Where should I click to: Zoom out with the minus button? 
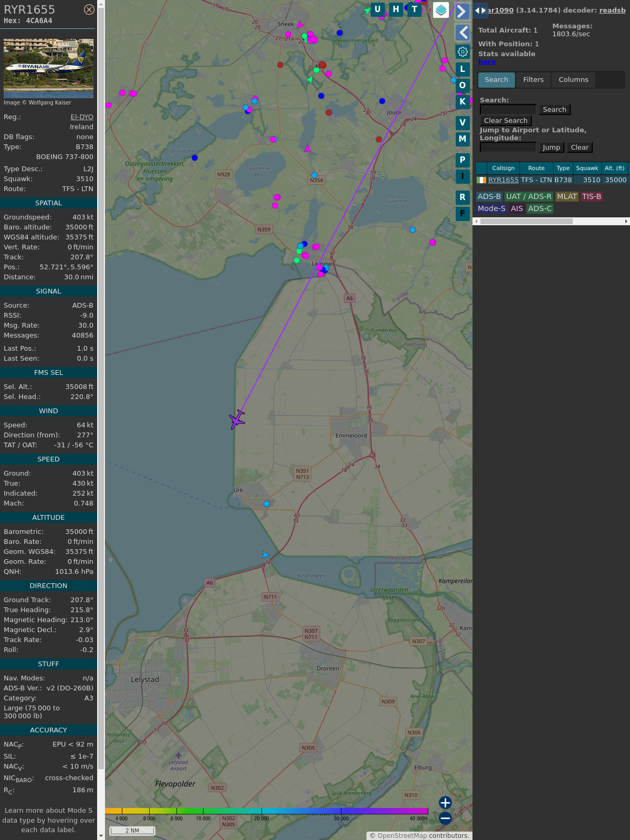pos(445,818)
